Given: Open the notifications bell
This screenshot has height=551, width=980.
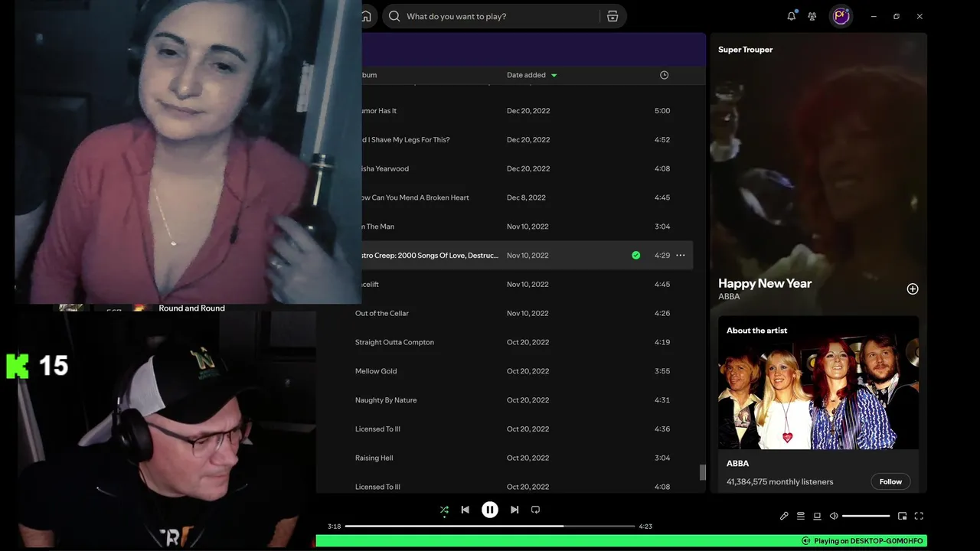Looking at the screenshot, I should [791, 16].
